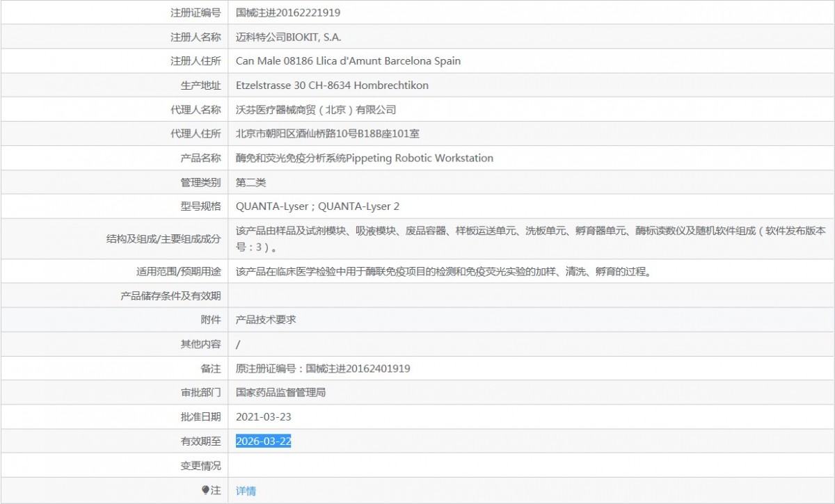The width and height of the screenshot is (835, 504).
Task: Click the 适用范围/预期用途 label
Action: pos(178,272)
